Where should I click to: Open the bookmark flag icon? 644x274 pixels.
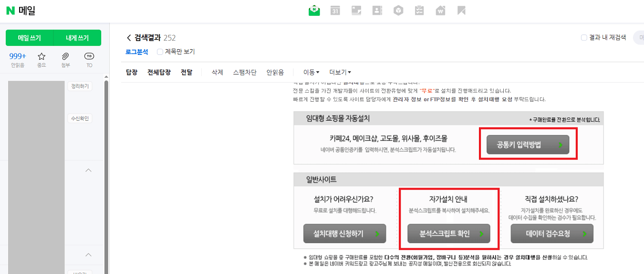[461, 11]
